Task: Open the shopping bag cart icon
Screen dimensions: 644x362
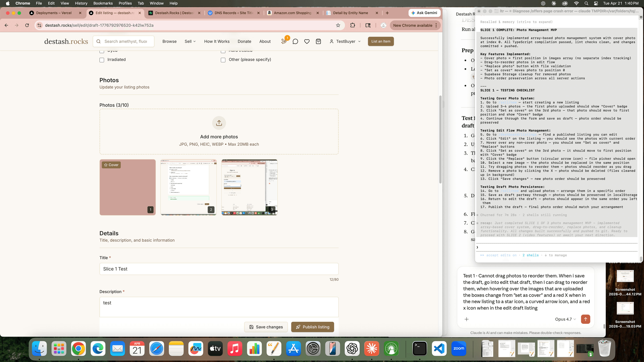Action: [318, 41]
